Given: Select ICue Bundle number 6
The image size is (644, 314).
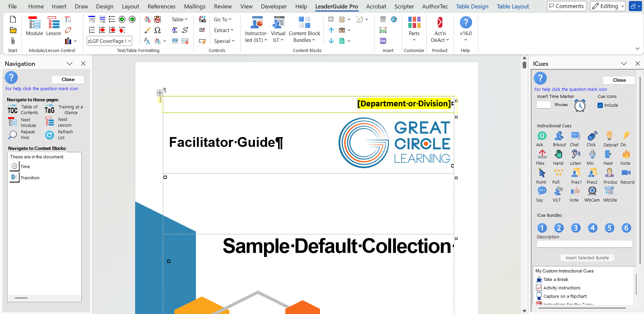Looking at the screenshot, I should pos(626,228).
